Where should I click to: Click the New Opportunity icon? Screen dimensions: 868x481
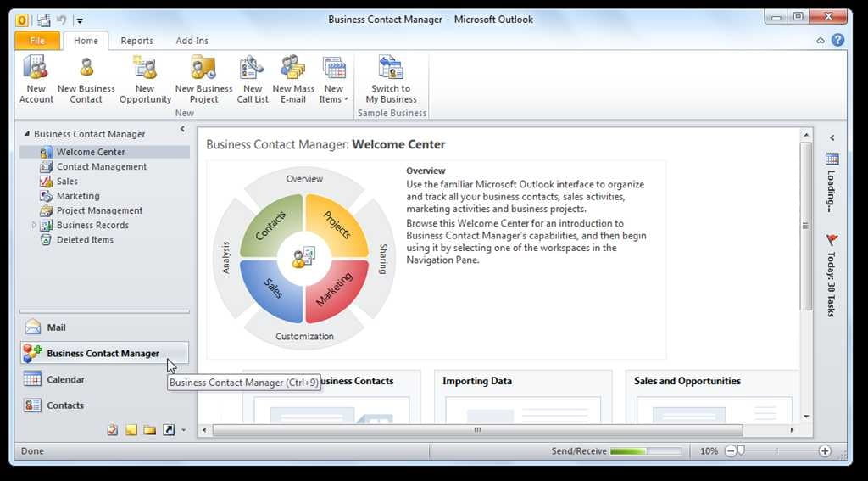[x=145, y=79]
